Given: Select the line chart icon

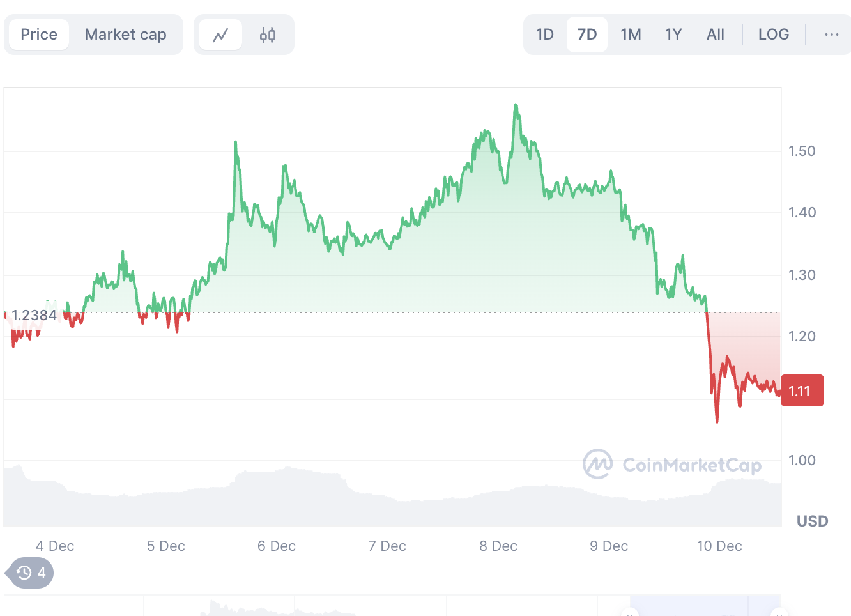Looking at the screenshot, I should (x=220, y=35).
